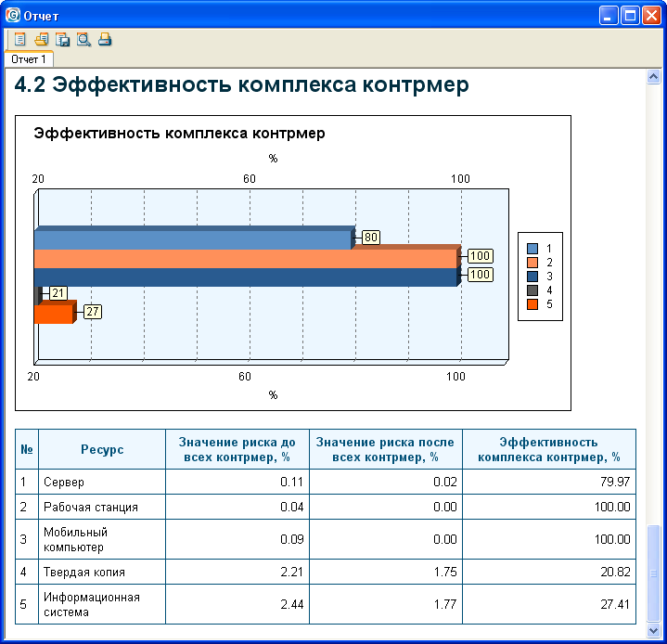Click the light blue bar labeled 80
The image size is (667, 644).
193,239
